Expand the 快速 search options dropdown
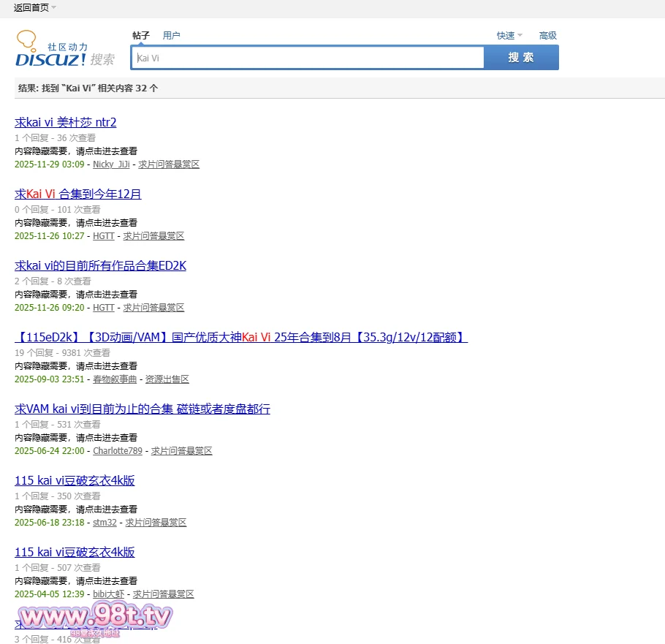 (x=509, y=36)
